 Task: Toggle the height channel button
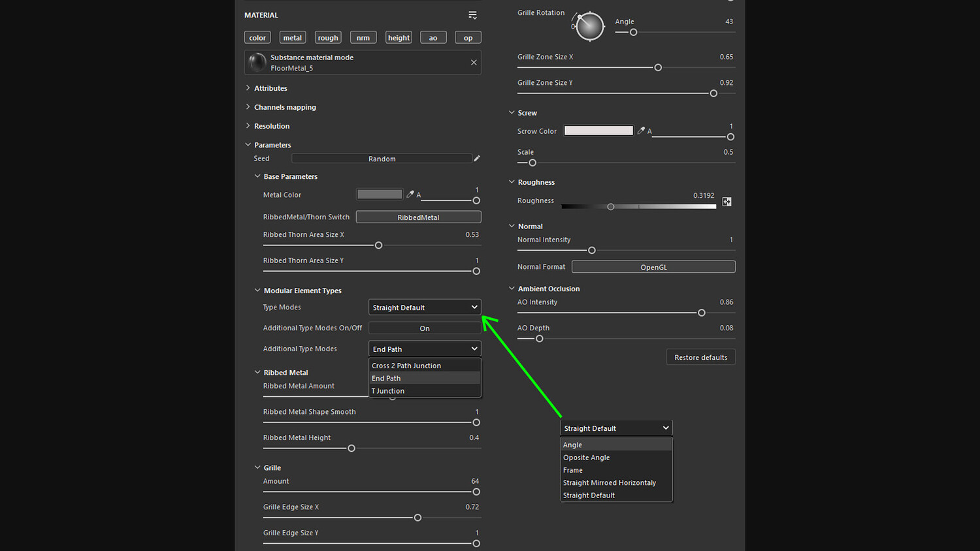click(399, 38)
